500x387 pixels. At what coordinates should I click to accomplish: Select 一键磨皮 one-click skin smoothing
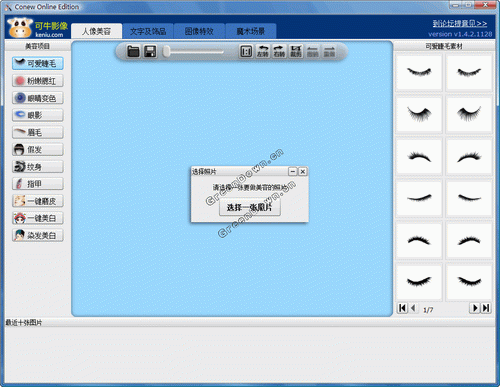pyautogui.click(x=38, y=201)
